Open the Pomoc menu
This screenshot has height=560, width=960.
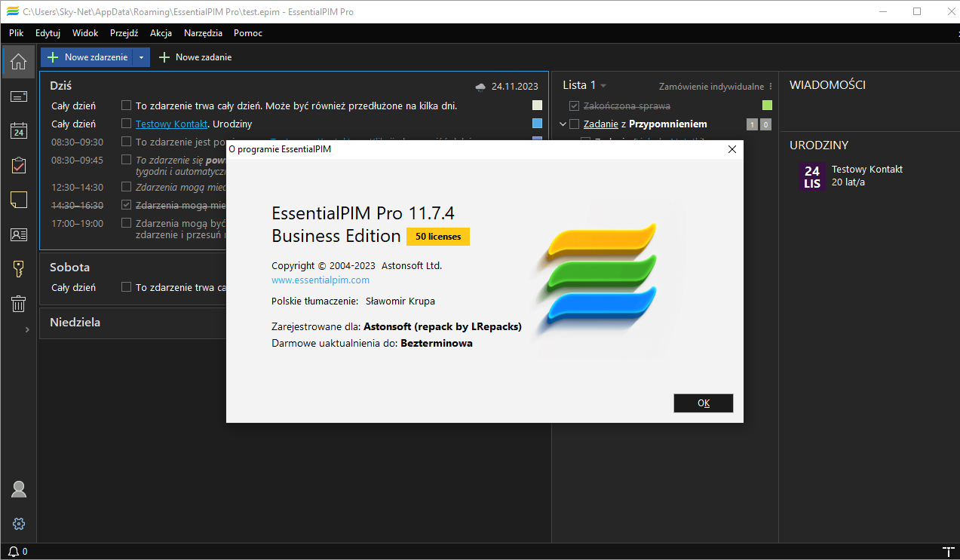[248, 33]
